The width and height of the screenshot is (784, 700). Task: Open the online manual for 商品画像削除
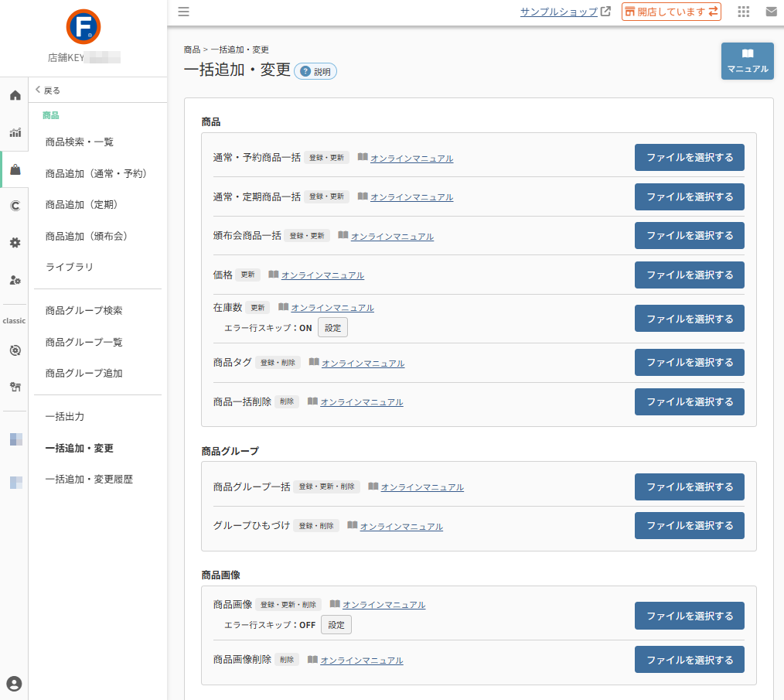click(362, 661)
